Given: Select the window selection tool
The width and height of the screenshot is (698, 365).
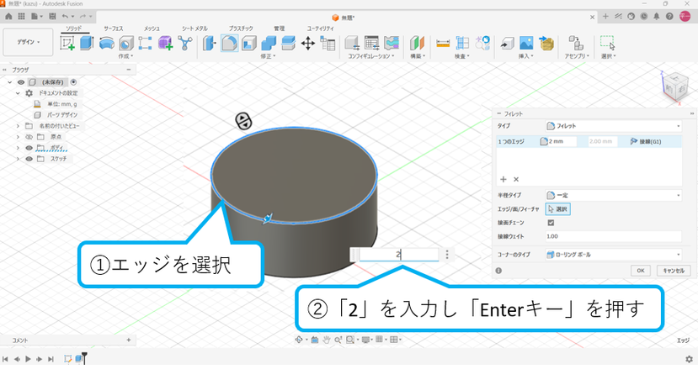Looking at the screenshot, I should click(x=608, y=43).
